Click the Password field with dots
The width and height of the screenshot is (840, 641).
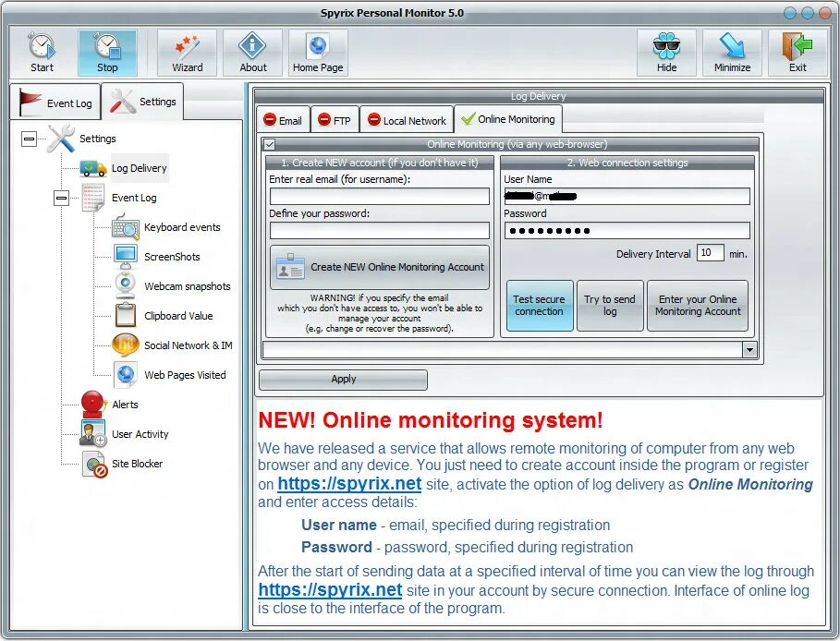(x=627, y=230)
